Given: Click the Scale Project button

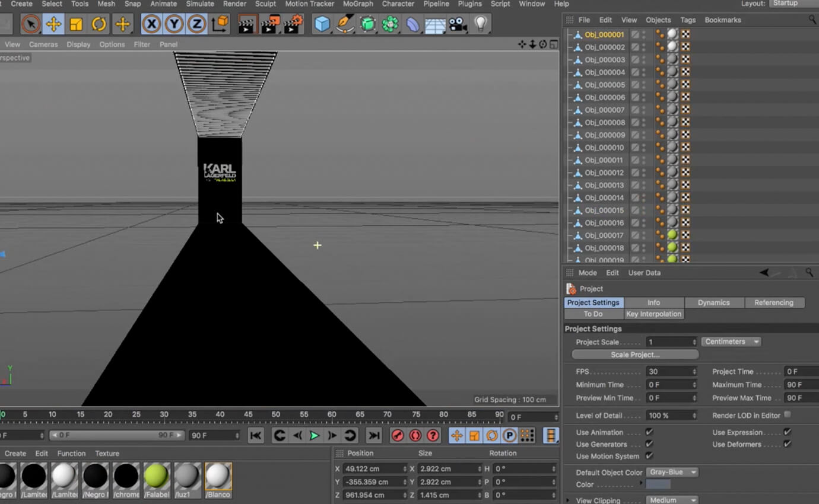Looking at the screenshot, I should 635,355.
